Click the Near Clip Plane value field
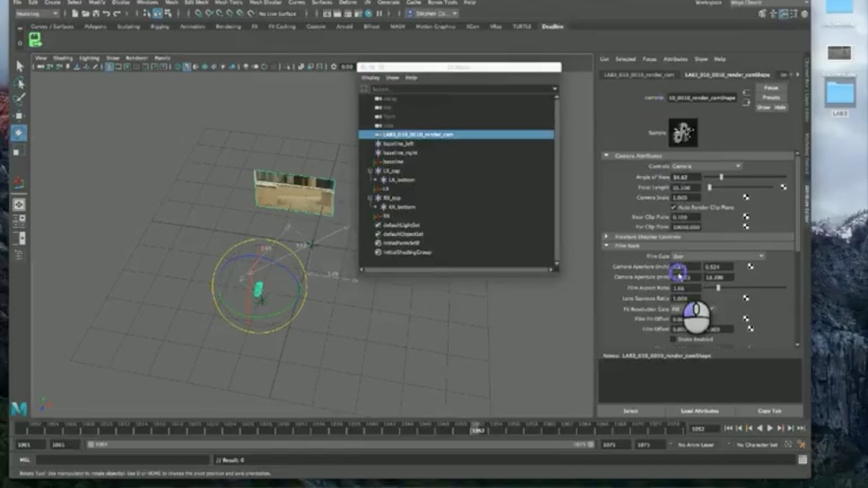Image resolution: width=868 pixels, height=488 pixels. [x=687, y=217]
